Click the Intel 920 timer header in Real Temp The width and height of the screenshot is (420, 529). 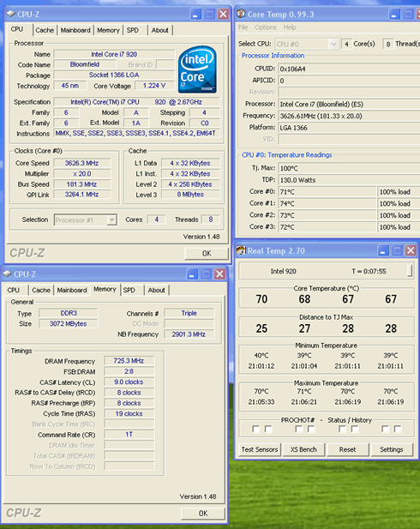tap(326, 271)
